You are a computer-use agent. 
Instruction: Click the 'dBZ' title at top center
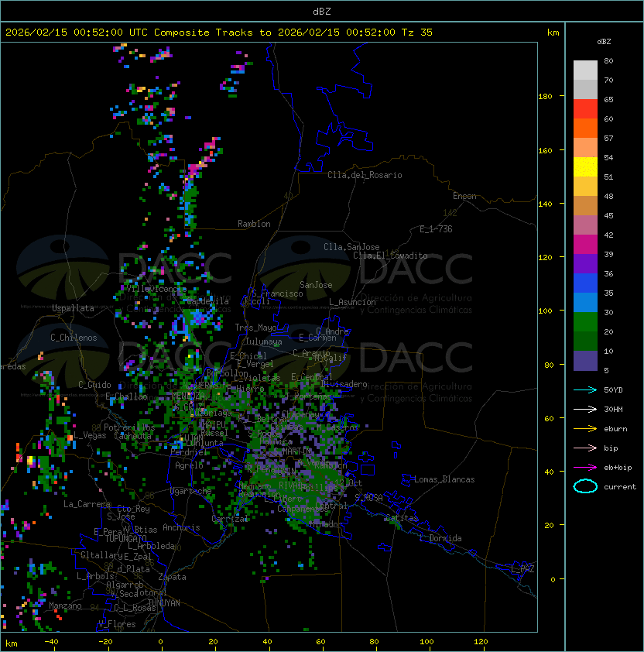[x=322, y=11]
